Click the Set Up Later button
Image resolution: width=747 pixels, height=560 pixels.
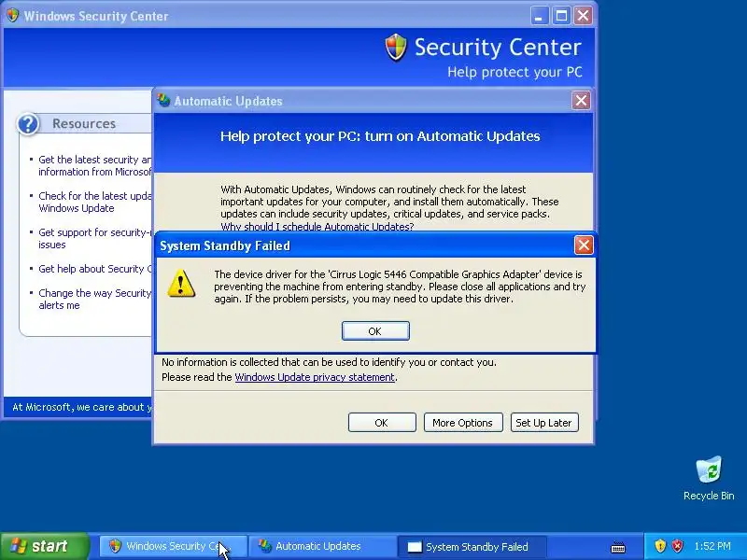544,423
